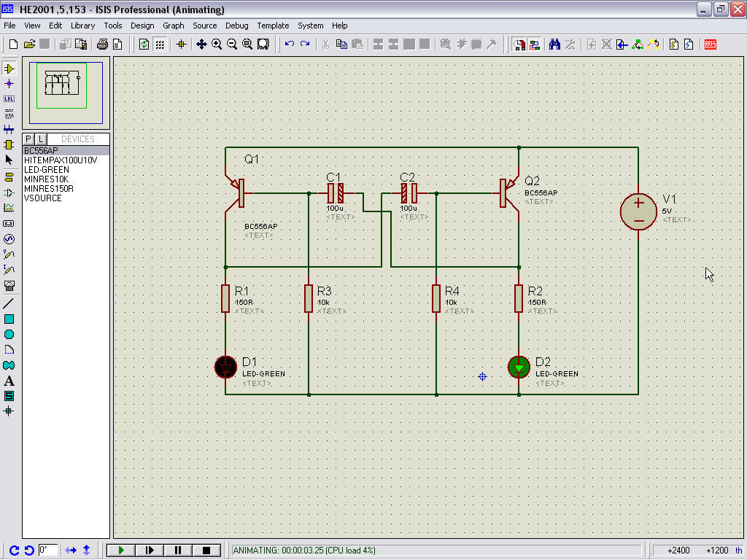Toggle the grid display button
Image resolution: width=747 pixels, height=560 pixels.
(159, 44)
